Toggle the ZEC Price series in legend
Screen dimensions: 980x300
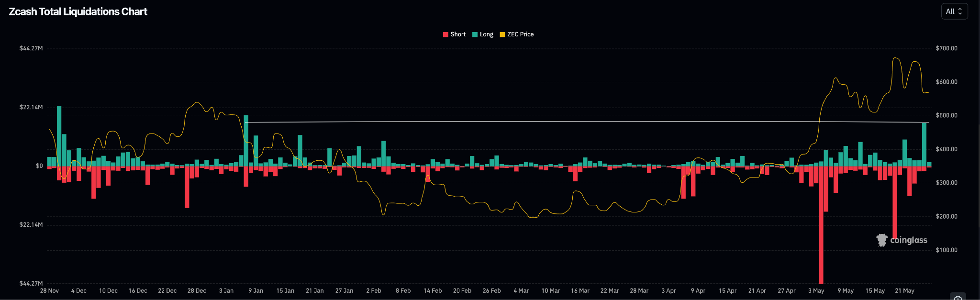point(517,34)
